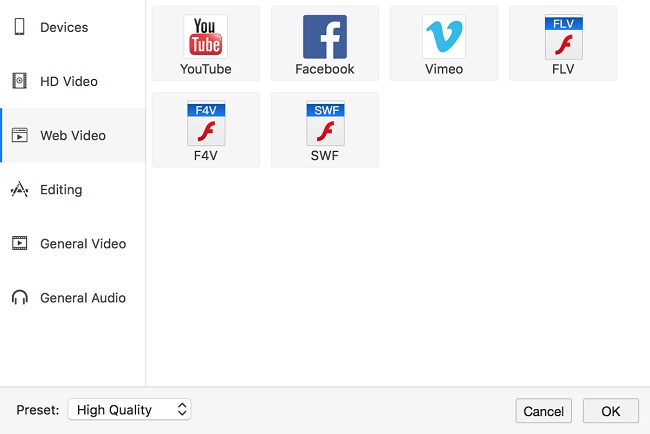This screenshot has height=434, width=650.
Task: Click the Devices phone icon
Action: (19, 27)
